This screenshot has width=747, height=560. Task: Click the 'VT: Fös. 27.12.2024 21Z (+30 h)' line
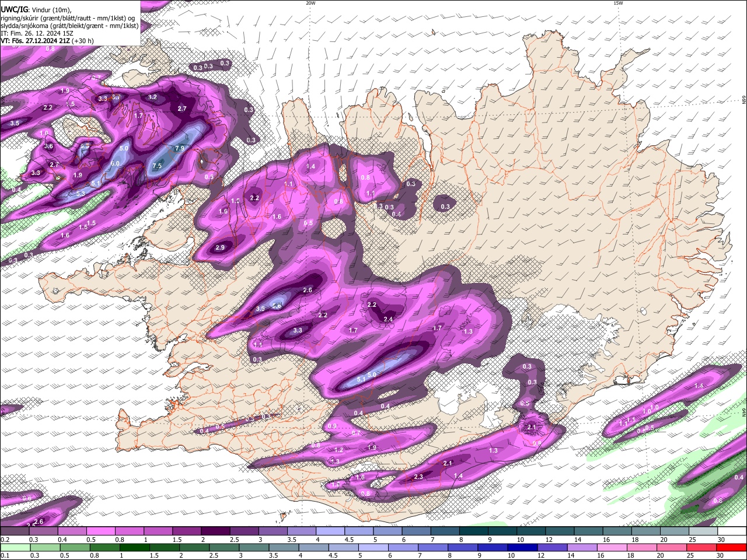tap(47, 41)
